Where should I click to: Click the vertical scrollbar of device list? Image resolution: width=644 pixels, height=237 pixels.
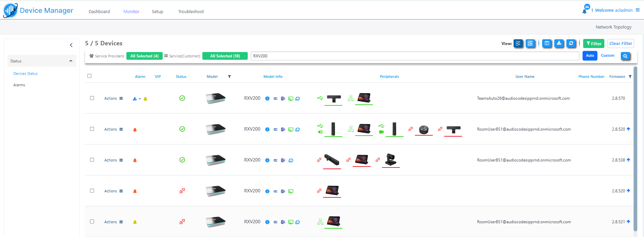tap(635, 148)
